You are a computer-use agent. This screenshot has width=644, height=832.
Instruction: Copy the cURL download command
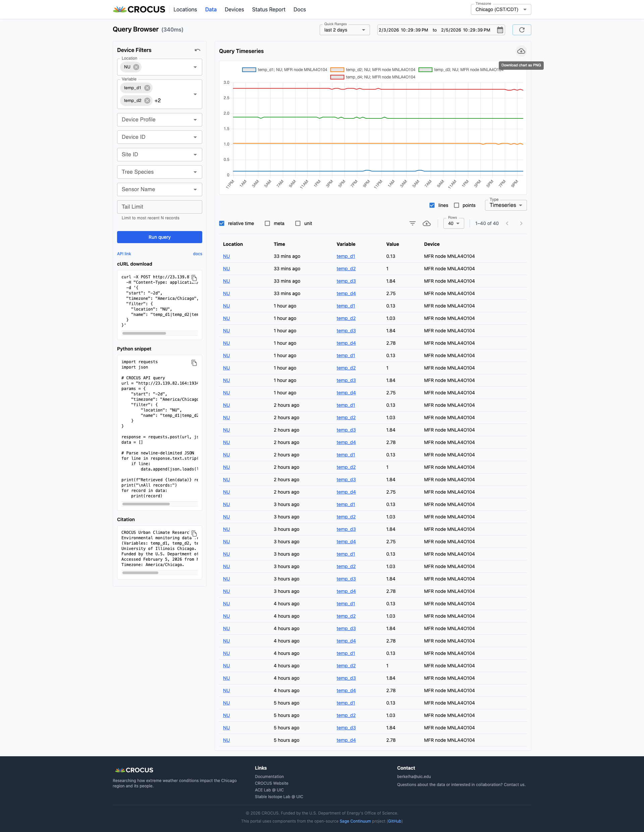coord(194,278)
